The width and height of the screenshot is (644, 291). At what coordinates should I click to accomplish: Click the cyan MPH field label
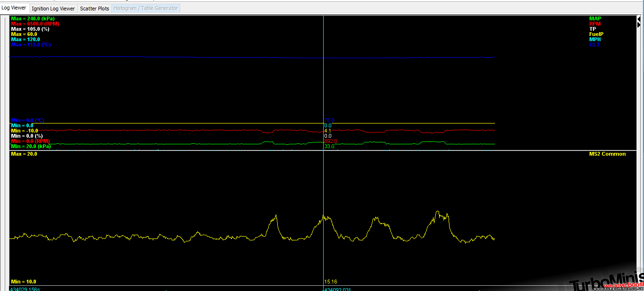(x=595, y=40)
